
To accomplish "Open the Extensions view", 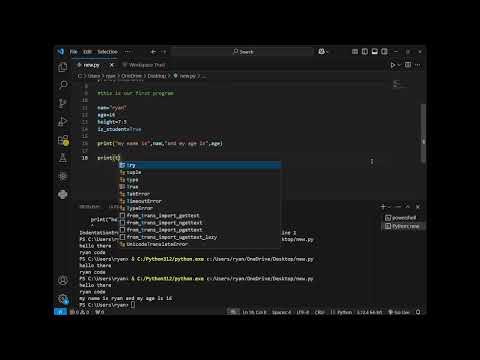I will 63,140.
